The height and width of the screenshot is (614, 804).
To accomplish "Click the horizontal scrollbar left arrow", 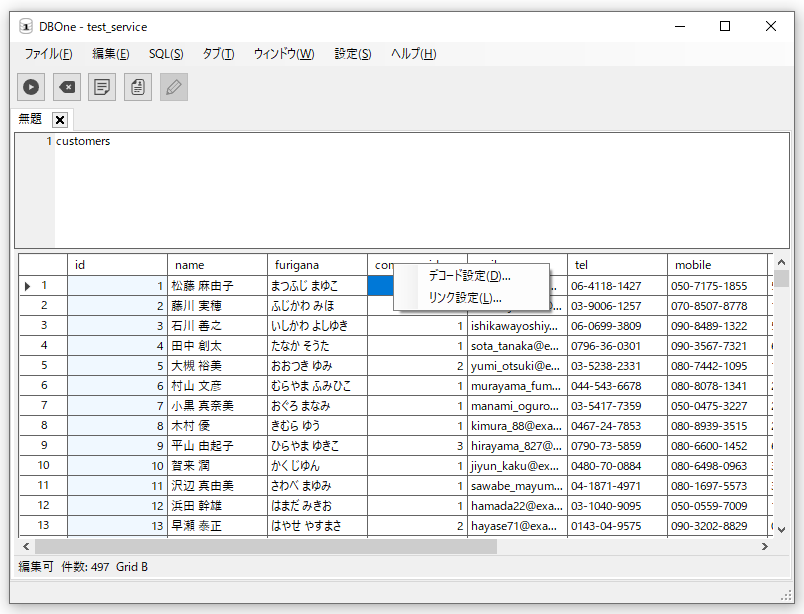I will 26,547.
